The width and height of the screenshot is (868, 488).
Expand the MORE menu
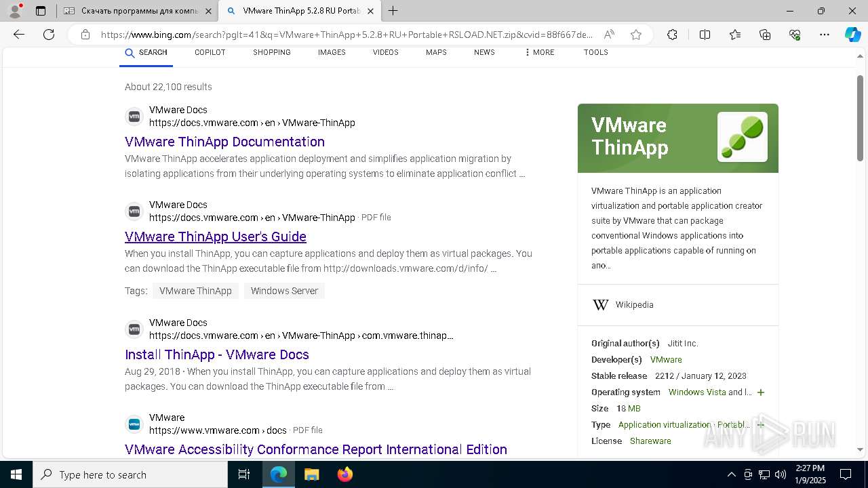tap(539, 53)
